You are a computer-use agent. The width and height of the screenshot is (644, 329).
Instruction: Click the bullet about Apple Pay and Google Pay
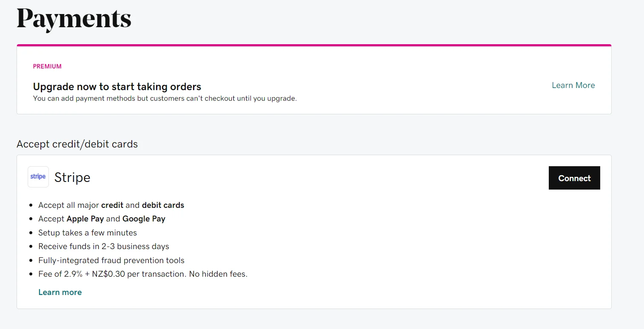(x=102, y=218)
